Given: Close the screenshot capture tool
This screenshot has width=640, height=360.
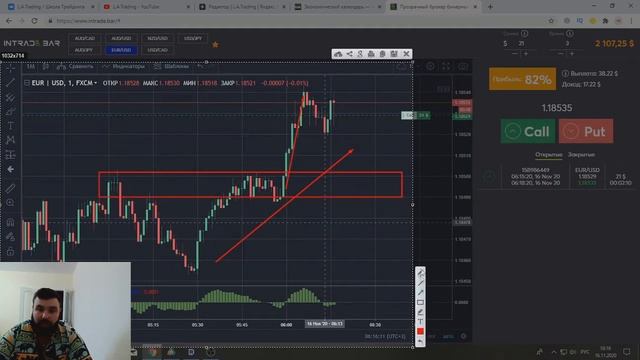Looking at the screenshot, I should tap(407, 54).
